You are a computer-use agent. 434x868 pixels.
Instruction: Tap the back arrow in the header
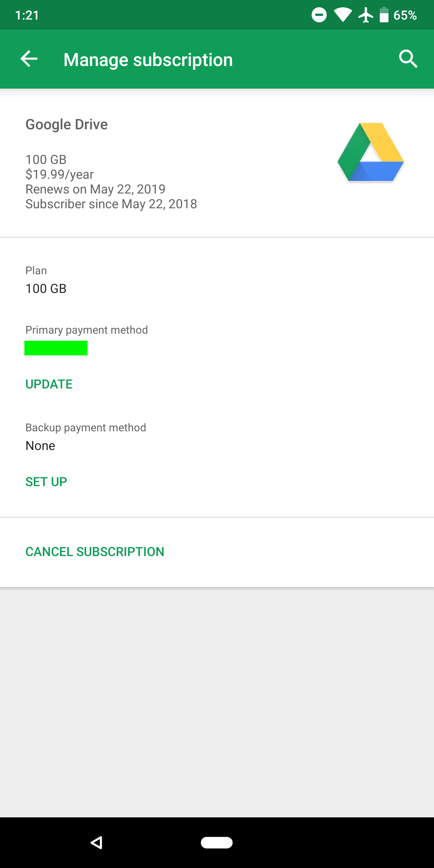[29, 59]
